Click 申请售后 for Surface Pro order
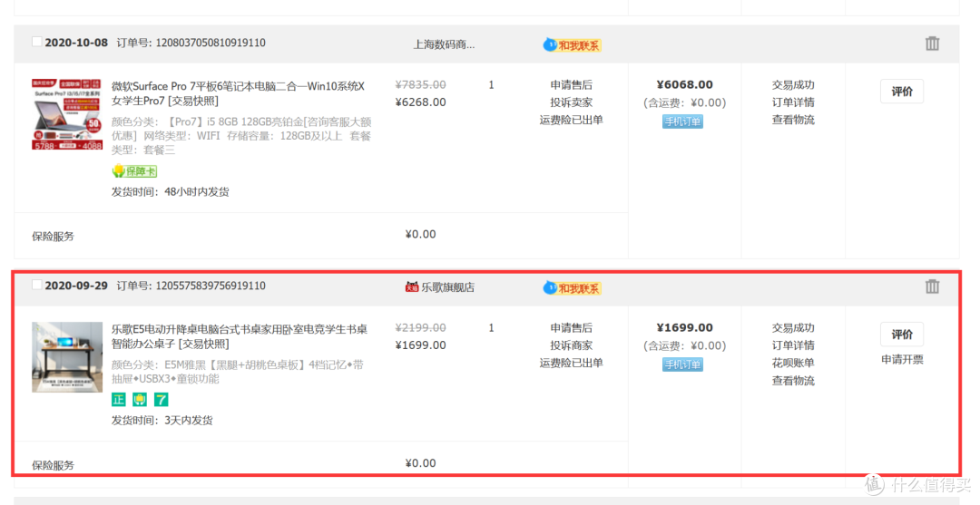Image resolution: width=980 pixels, height=505 pixels. point(572,85)
